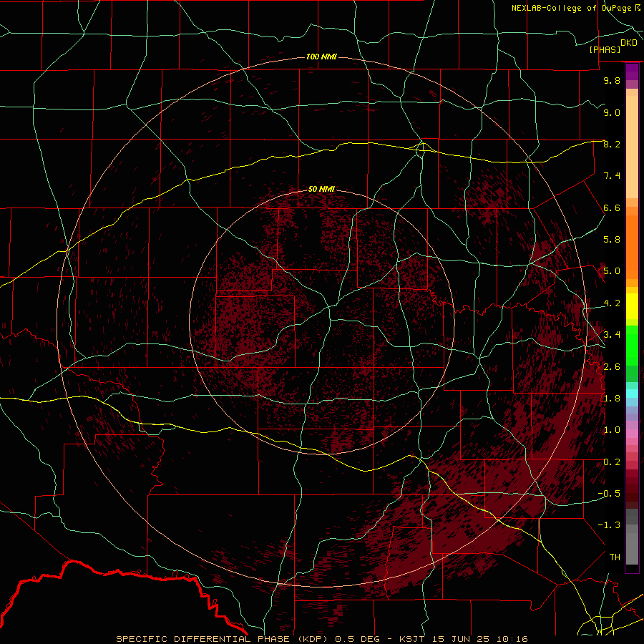The height and width of the screenshot is (644, 644).
Task: Pick the long peach segment of the scale
Action: (632, 147)
